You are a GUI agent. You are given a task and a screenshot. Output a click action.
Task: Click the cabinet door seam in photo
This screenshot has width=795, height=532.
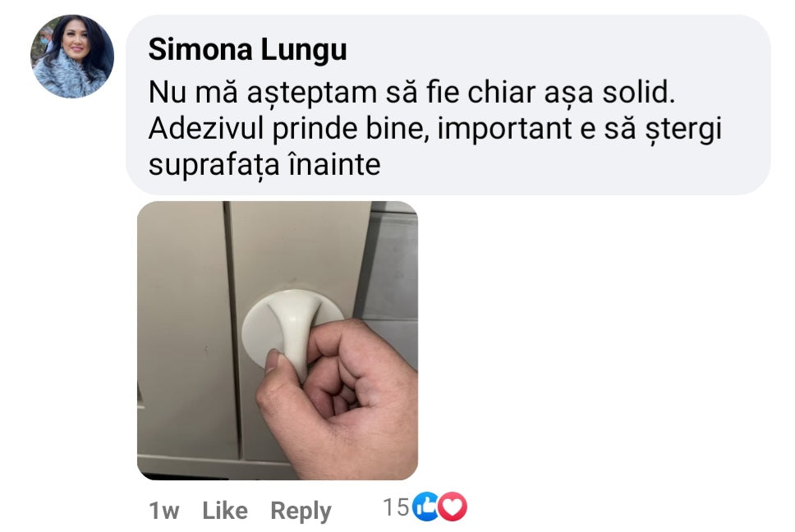point(232,329)
